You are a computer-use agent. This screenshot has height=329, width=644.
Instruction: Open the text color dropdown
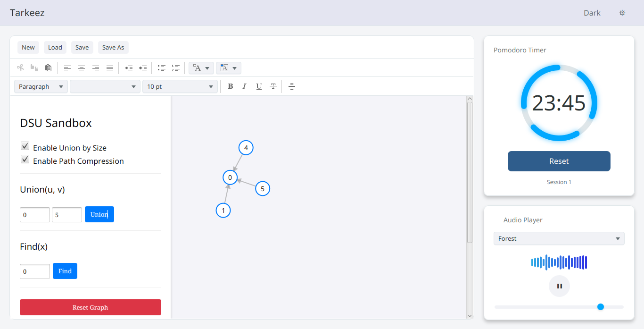201,68
